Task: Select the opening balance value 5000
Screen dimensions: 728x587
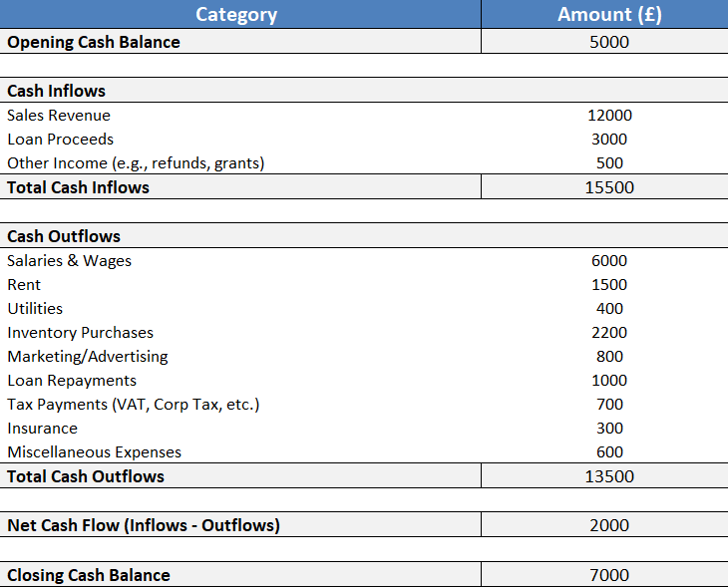Action: (609, 42)
